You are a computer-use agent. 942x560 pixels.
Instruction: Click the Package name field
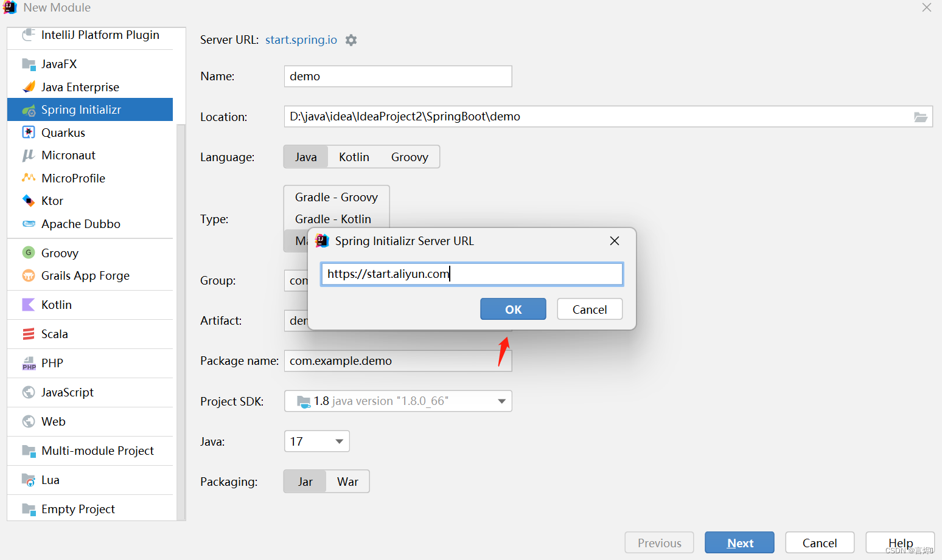(398, 361)
